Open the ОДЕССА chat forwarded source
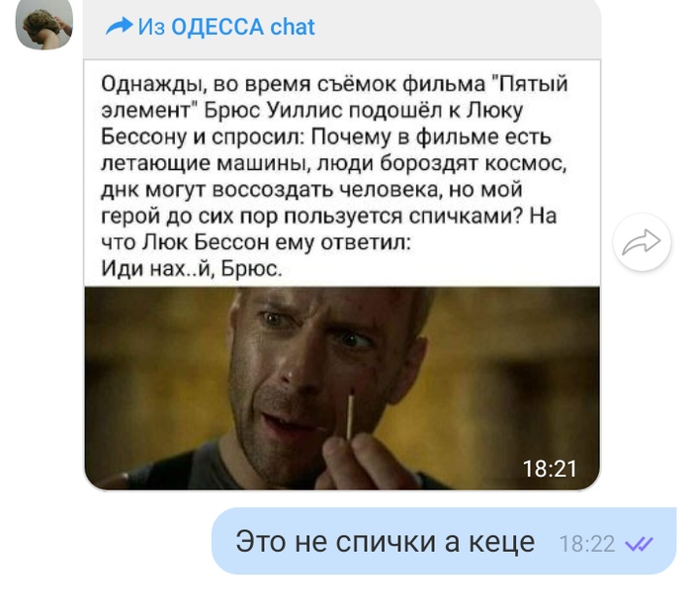 click(243, 27)
